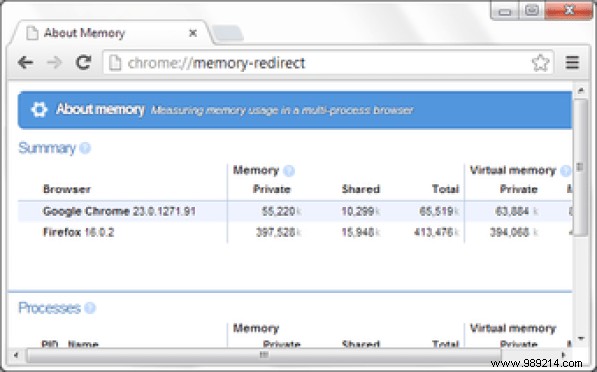Image resolution: width=597 pixels, height=372 pixels.
Task: Click the banner subtitle about multi-process browser
Action: pos(282,110)
